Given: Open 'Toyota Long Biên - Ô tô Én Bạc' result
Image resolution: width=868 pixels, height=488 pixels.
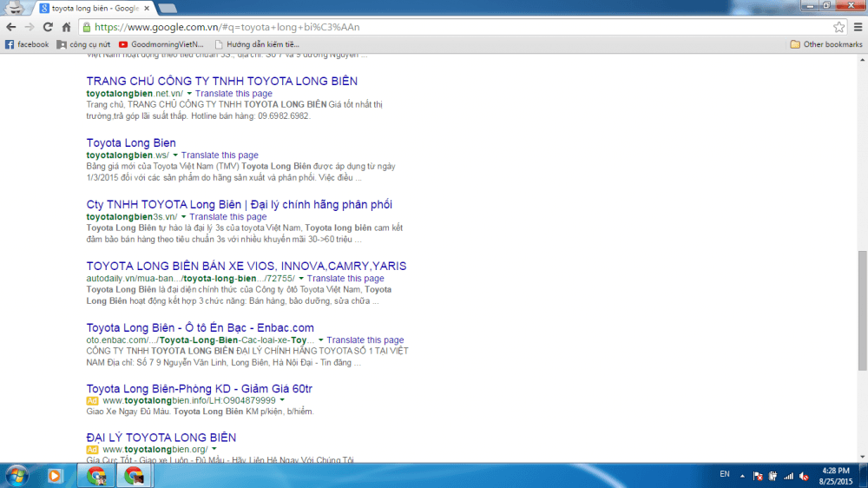Looking at the screenshot, I should [200, 327].
